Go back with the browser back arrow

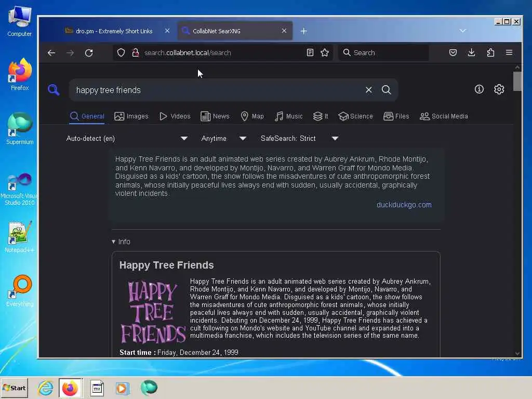point(51,52)
